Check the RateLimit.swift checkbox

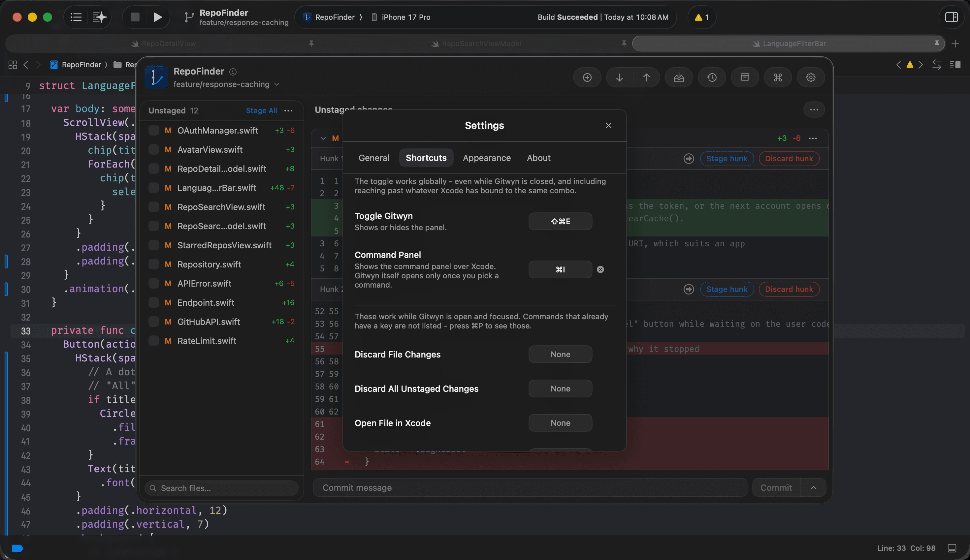[153, 341]
